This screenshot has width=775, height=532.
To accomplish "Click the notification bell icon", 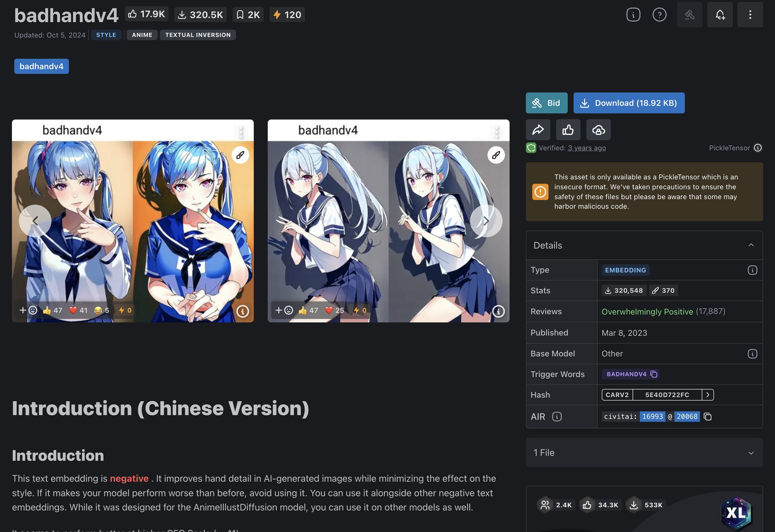I will point(720,15).
